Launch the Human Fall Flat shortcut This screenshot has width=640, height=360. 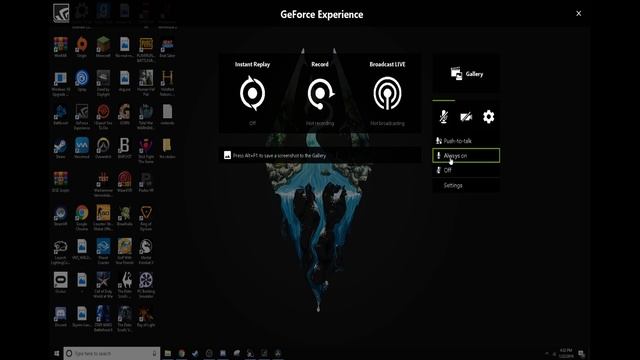146,82
